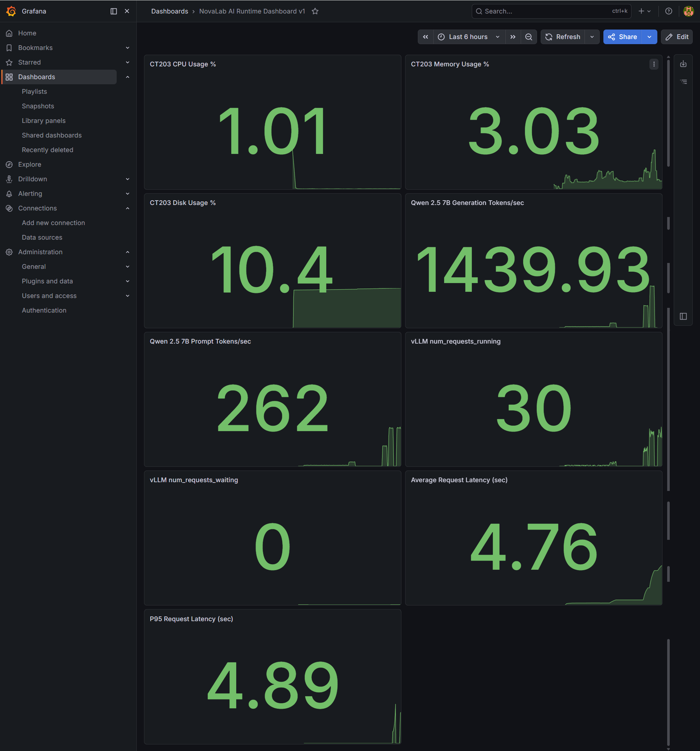The width and height of the screenshot is (700, 751).
Task: Open General under Administration
Action: click(x=34, y=267)
